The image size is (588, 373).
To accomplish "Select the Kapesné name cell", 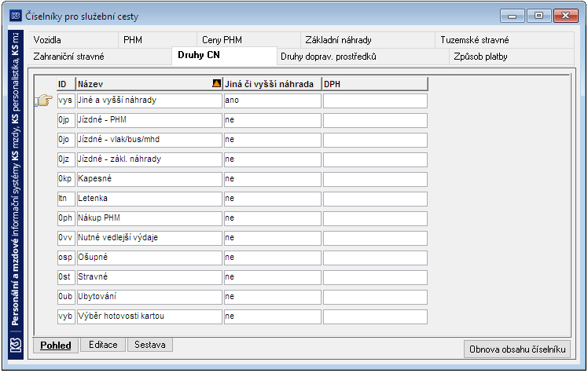I will click(x=149, y=179).
